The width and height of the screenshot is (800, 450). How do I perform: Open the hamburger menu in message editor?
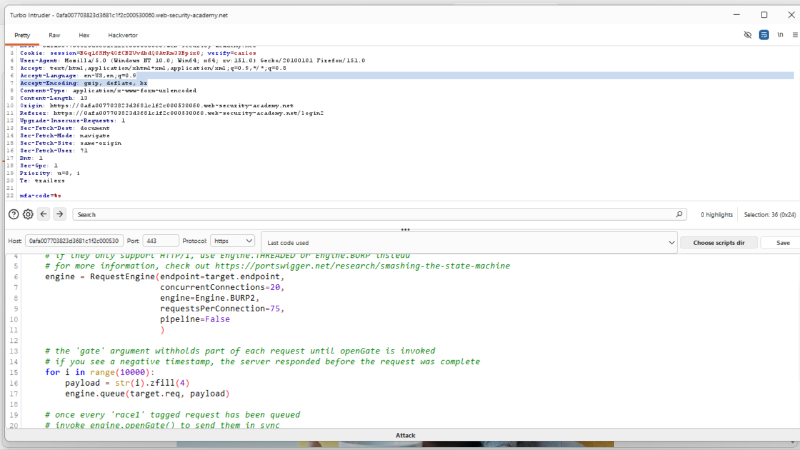pos(795,35)
